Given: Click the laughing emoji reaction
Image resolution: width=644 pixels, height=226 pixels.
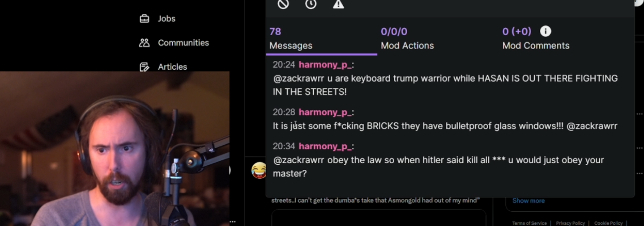Looking at the screenshot, I should 259,170.
